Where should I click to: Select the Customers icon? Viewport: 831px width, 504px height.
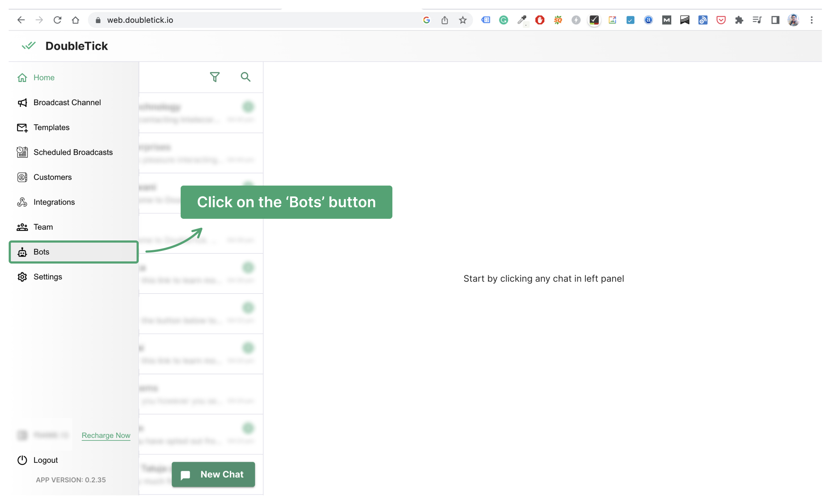[x=21, y=177]
